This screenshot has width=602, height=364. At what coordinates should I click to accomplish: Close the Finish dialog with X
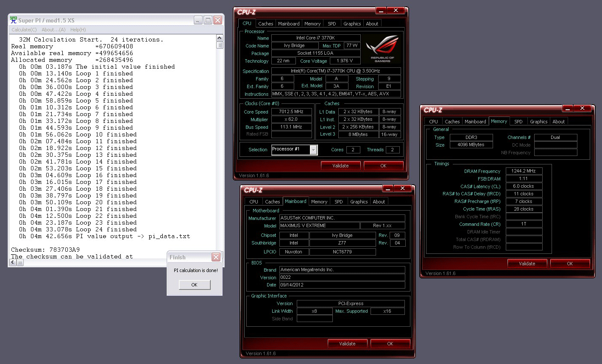click(x=216, y=257)
